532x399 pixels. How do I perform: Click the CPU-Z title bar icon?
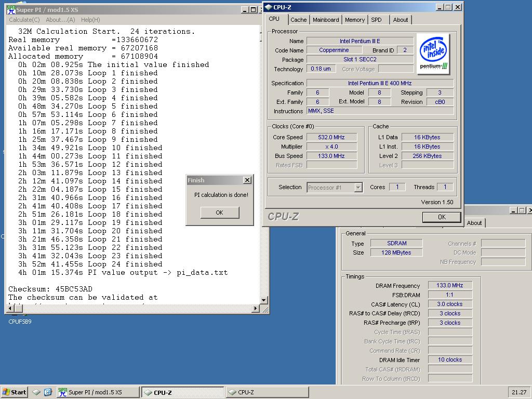click(269, 7)
